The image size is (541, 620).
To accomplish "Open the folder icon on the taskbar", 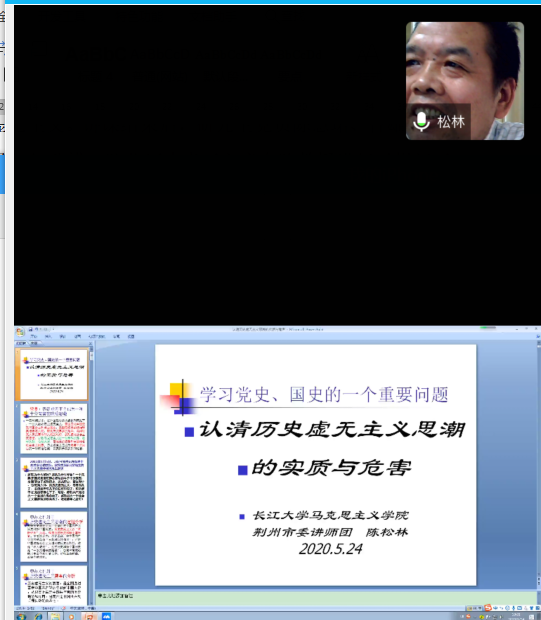I will [55, 616].
